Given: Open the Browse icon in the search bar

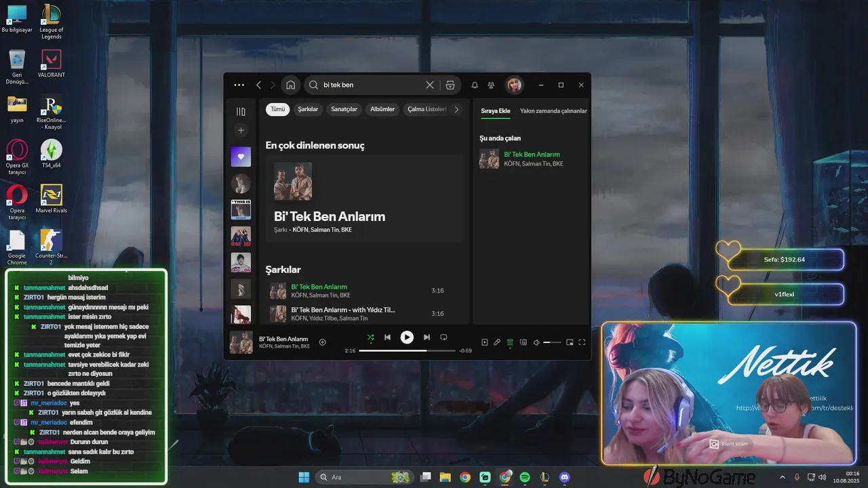Looking at the screenshot, I should (450, 85).
